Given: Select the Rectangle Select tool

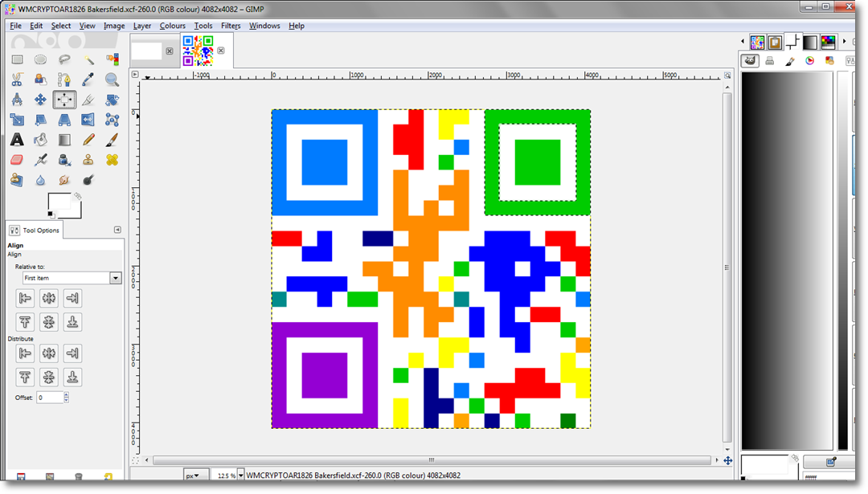Looking at the screenshot, I should (17, 59).
